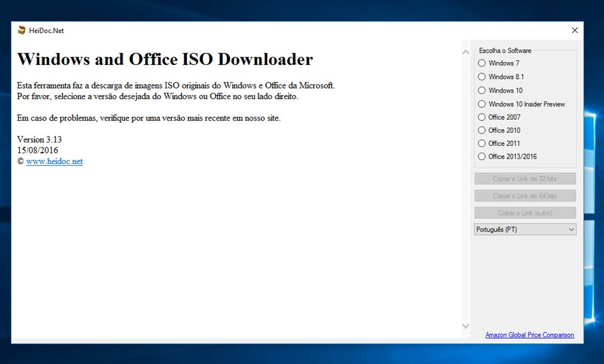Click the Escolha o Software group label

click(x=505, y=51)
